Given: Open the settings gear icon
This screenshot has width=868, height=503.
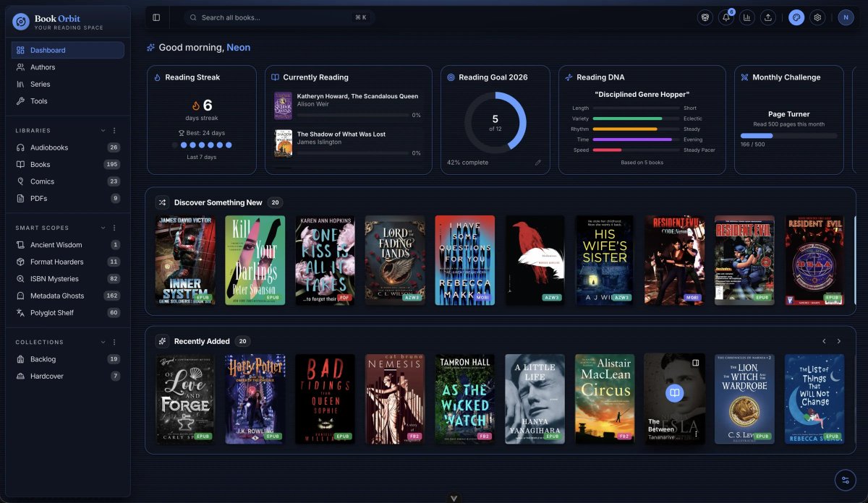Looking at the screenshot, I should pos(817,17).
